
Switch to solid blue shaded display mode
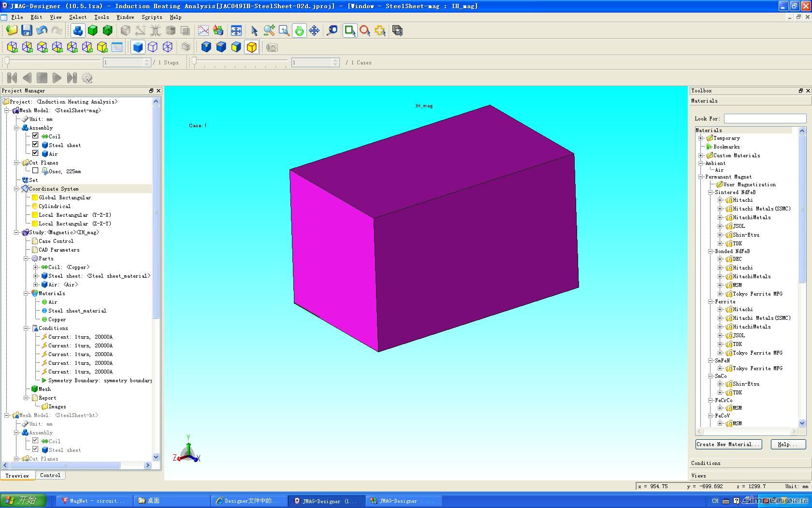click(x=138, y=47)
